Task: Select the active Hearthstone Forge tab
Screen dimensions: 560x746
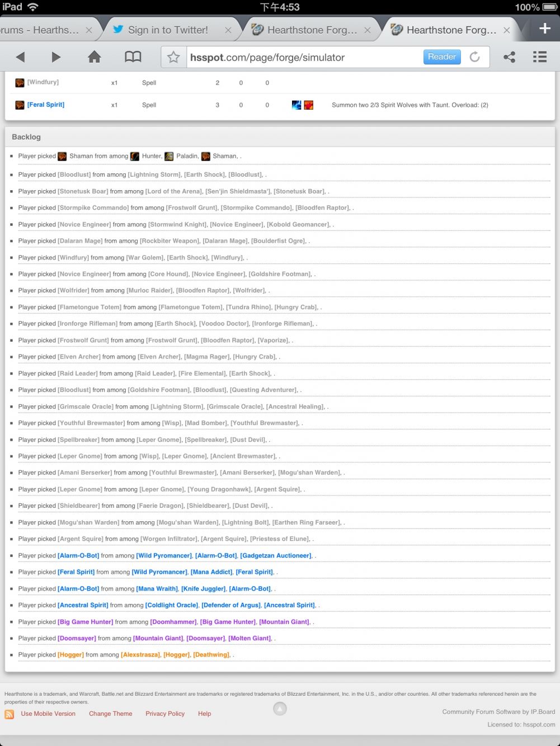Action: click(451, 30)
